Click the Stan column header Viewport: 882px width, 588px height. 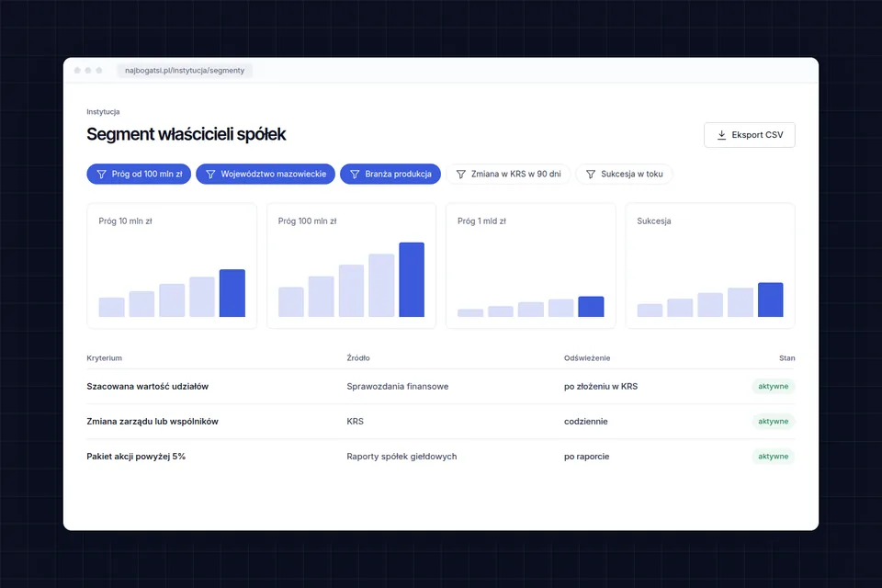click(x=787, y=358)
